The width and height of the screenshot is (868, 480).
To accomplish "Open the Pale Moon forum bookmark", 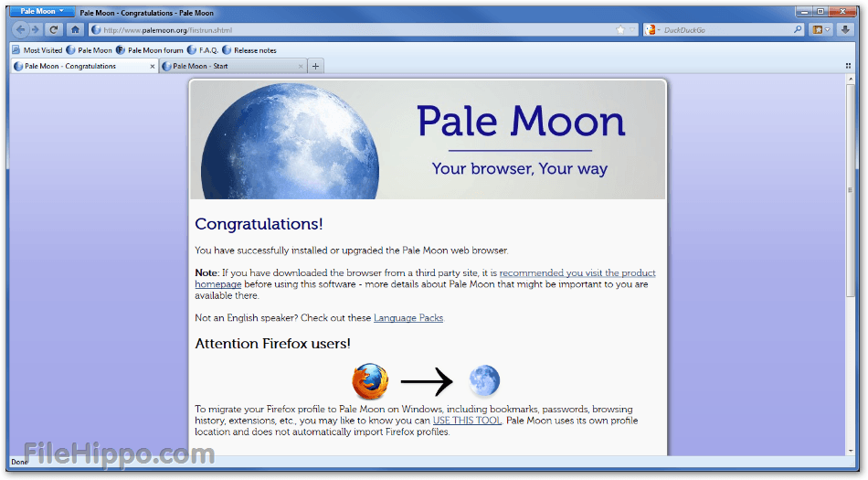I will pyautogui.click(x=150, y=50).
